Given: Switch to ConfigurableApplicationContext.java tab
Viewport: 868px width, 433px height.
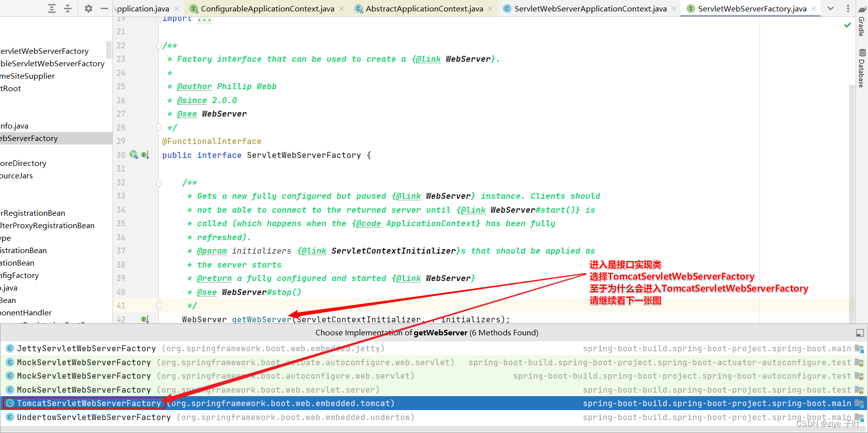Looking at the screenshot, I should [267, 8].
